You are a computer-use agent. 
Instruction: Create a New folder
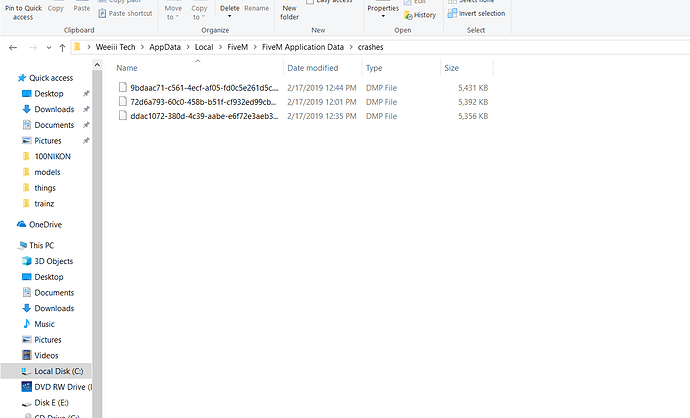click(x=289, y=12)
